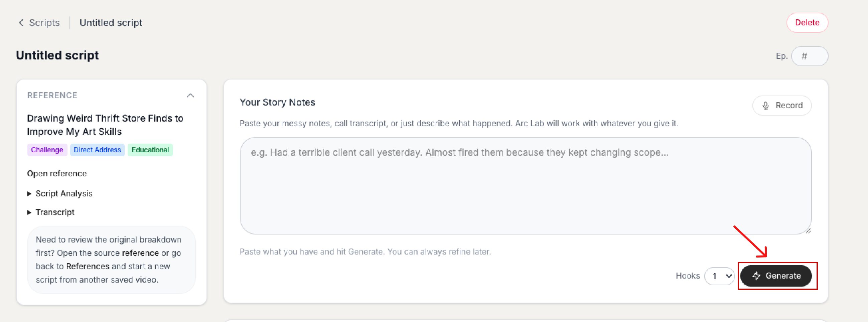Click the Untitled script heading to rename

coord(57,55)
